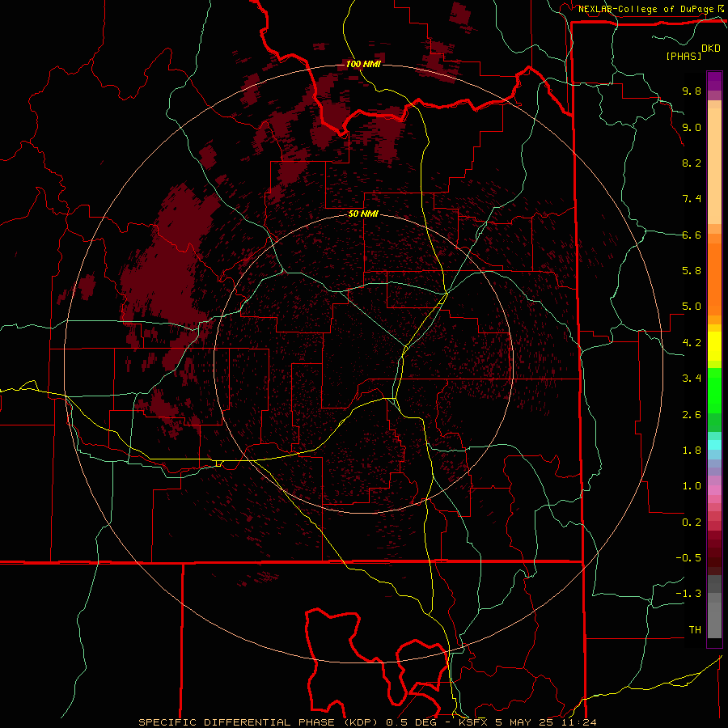Click the 9.8 legend value
Image resolution: width=728 pixels, height=728 pixels.
click(x=692, y=91)
